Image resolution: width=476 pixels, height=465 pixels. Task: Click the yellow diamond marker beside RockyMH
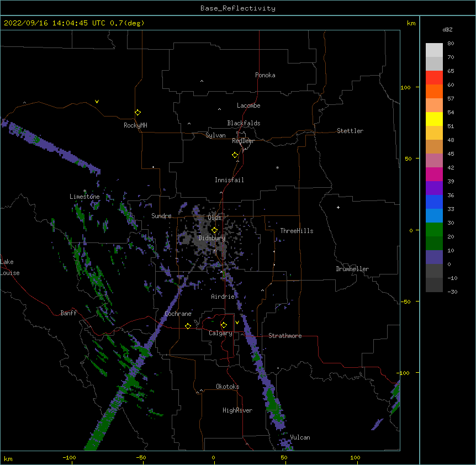[137, 112]
